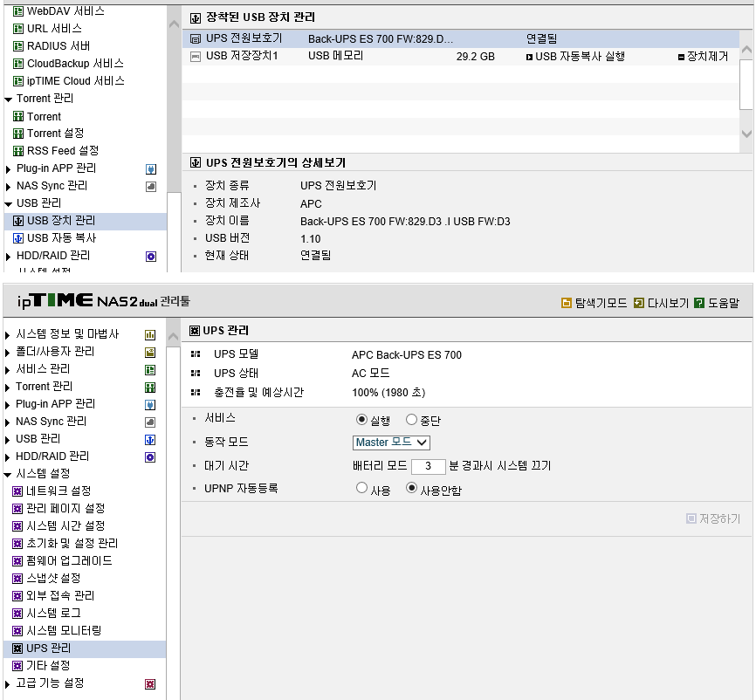Click the 저장하기 save button
The height and width of the screenshot is (700, 756).
713,518
